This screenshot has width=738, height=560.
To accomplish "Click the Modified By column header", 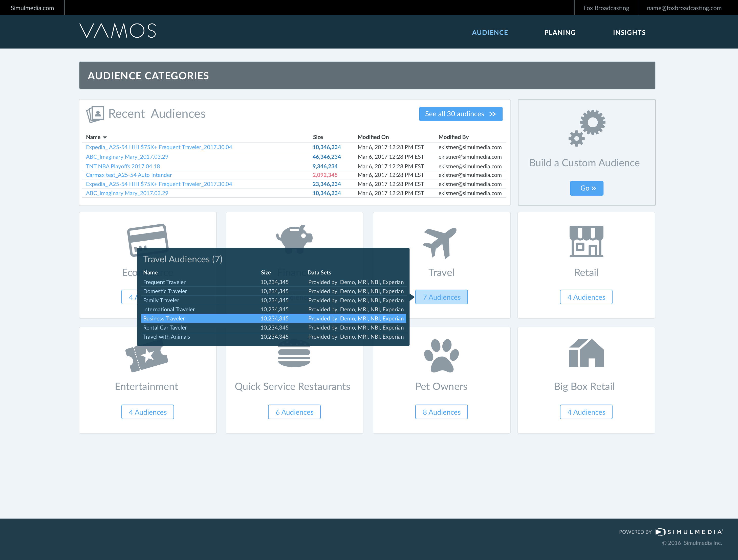I will (x=453, y=137).
